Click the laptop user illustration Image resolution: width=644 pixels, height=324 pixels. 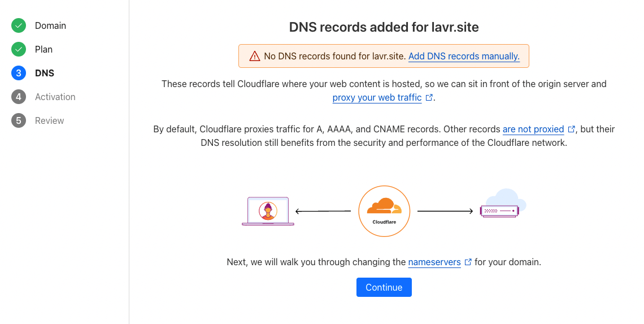point(268,211)
